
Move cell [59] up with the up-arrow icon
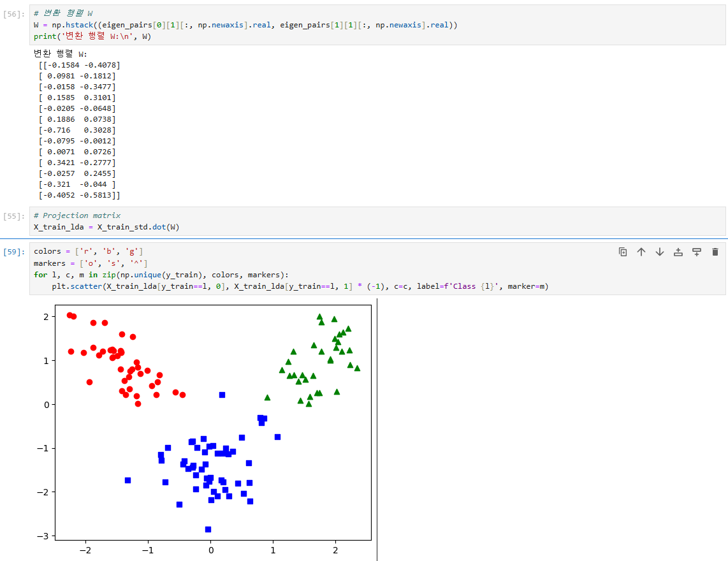[x=641, y=251]
